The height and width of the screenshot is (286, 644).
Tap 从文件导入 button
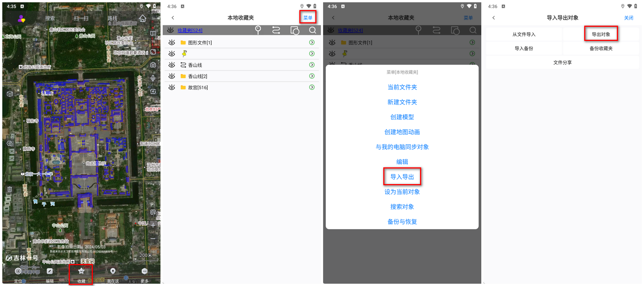524,34
